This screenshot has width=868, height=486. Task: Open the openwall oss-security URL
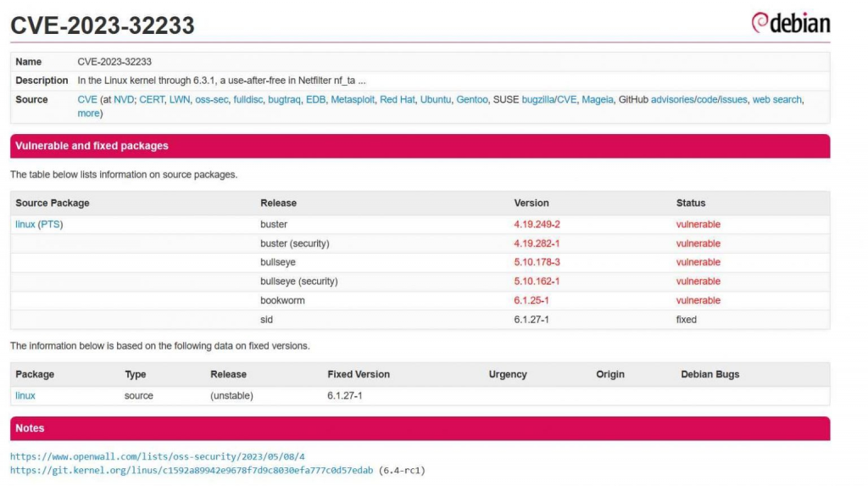[158, 456]
